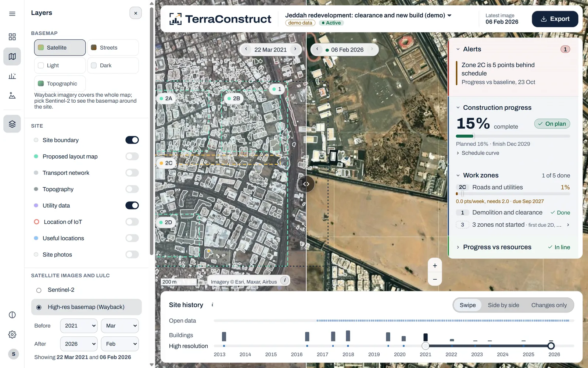Choose Streets basemap
The width and height of the screenshot is (588, 368).
[x=113, y=47]
